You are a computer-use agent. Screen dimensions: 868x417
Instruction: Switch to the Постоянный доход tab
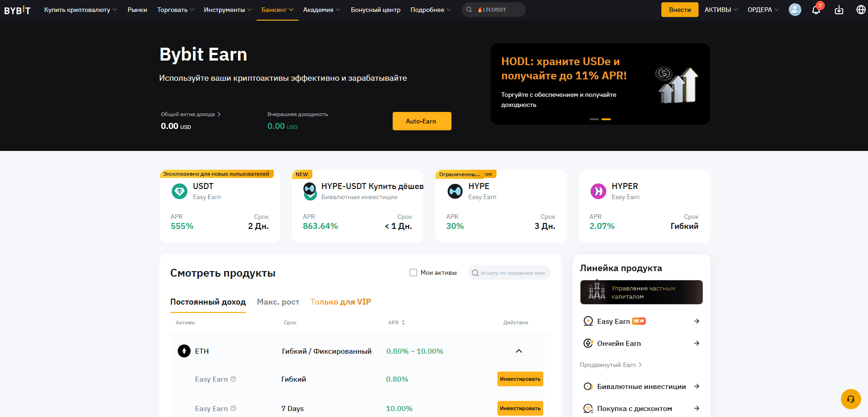pos(208,302)
